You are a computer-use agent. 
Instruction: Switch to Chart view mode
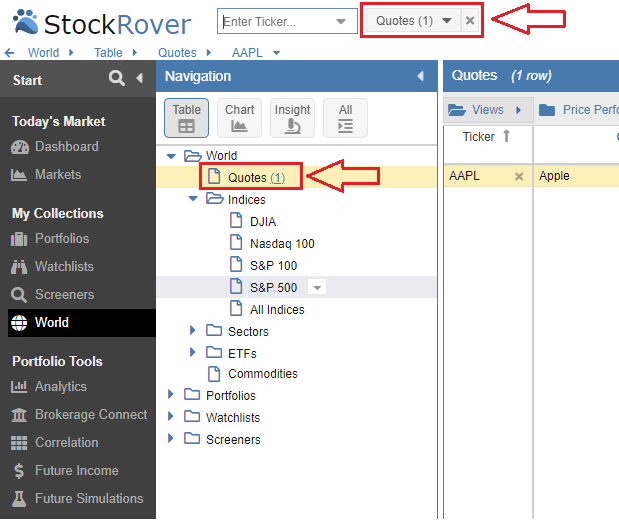[240, 118]
